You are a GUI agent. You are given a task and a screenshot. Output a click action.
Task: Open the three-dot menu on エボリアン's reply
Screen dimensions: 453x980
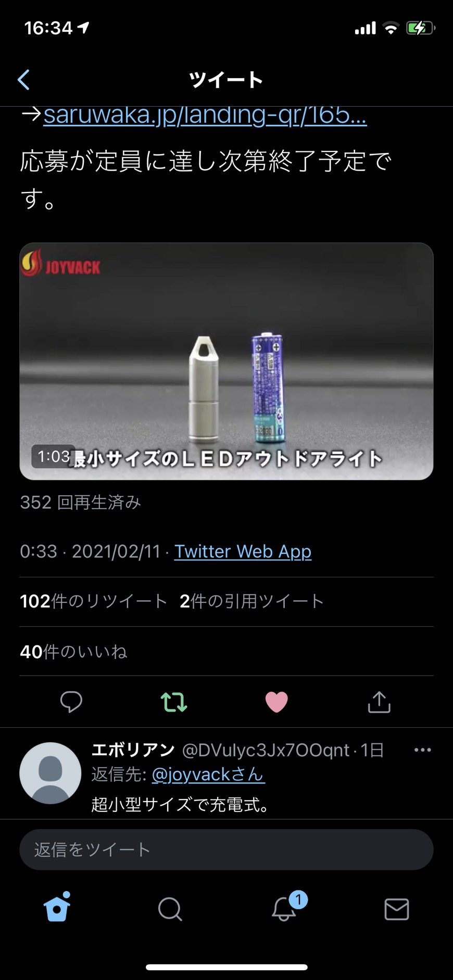click(422, 750)
